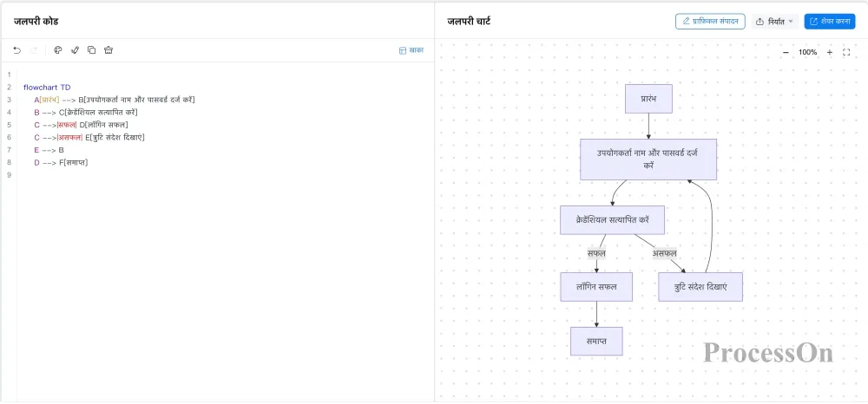Click code line 'E --> B'

[x=49, y=150]
